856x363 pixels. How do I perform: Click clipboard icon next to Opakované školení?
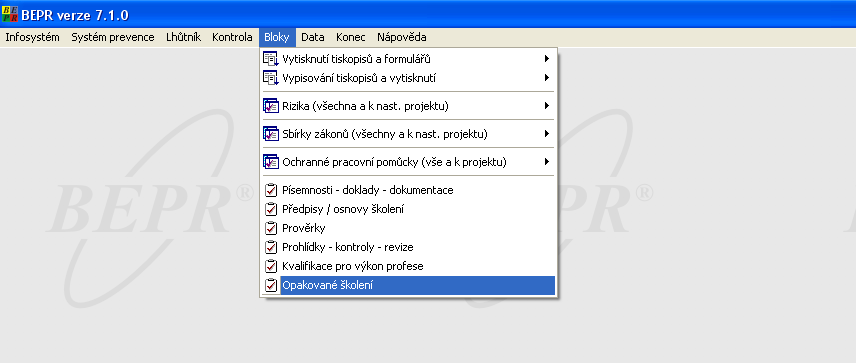click(271, 285)
